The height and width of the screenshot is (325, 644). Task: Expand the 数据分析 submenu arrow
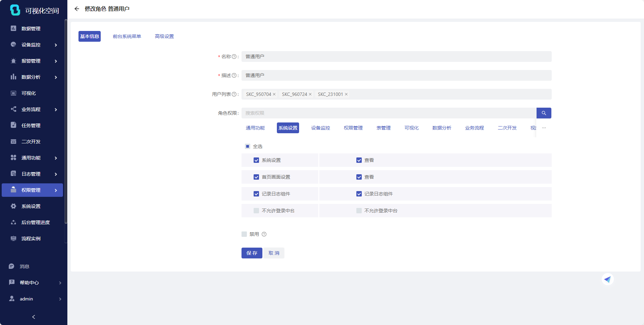click(x=56, y=77)
